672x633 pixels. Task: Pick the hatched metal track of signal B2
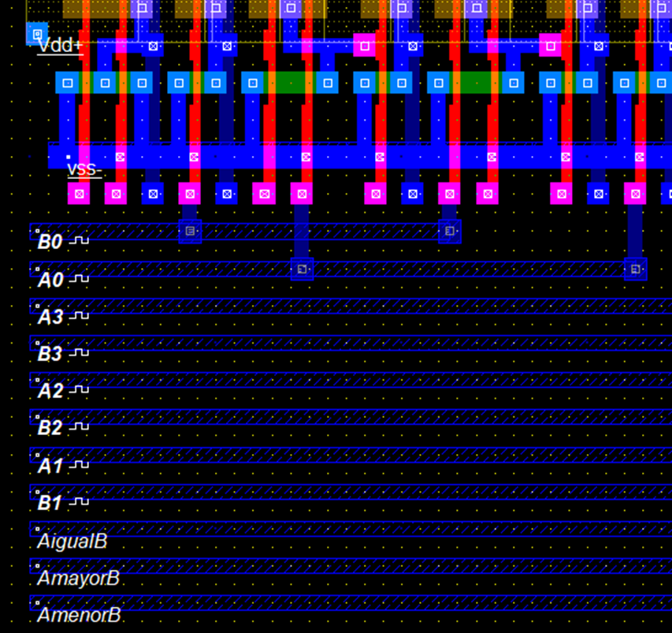point(351,417)
